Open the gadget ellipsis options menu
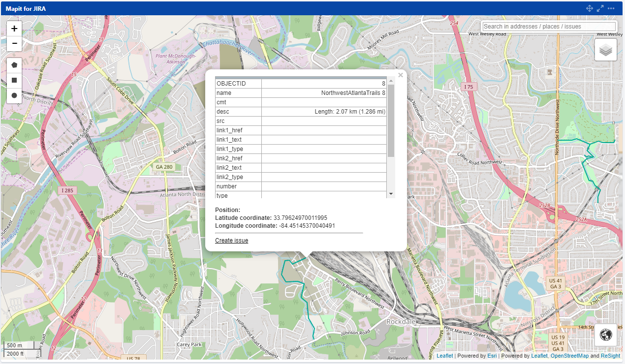This screenshot has height=364, width=625. pyautogui.click(x=611, y=8)
